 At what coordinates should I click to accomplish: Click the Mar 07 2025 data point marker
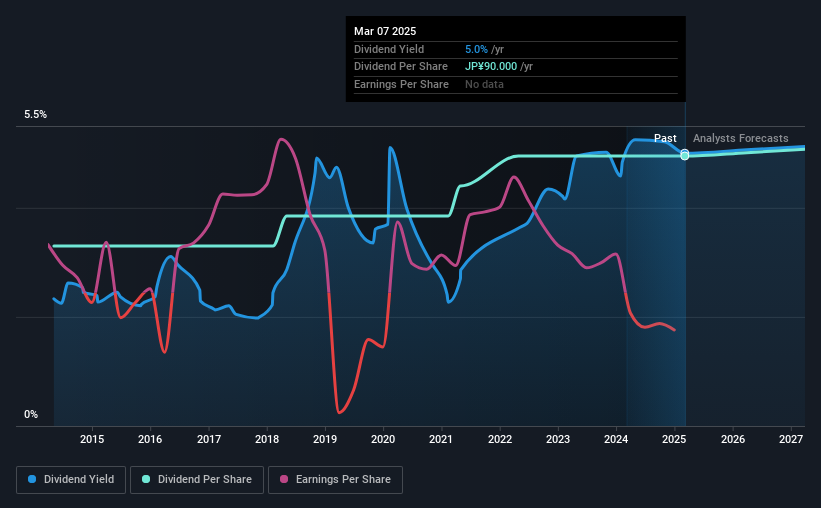point(685,155)
